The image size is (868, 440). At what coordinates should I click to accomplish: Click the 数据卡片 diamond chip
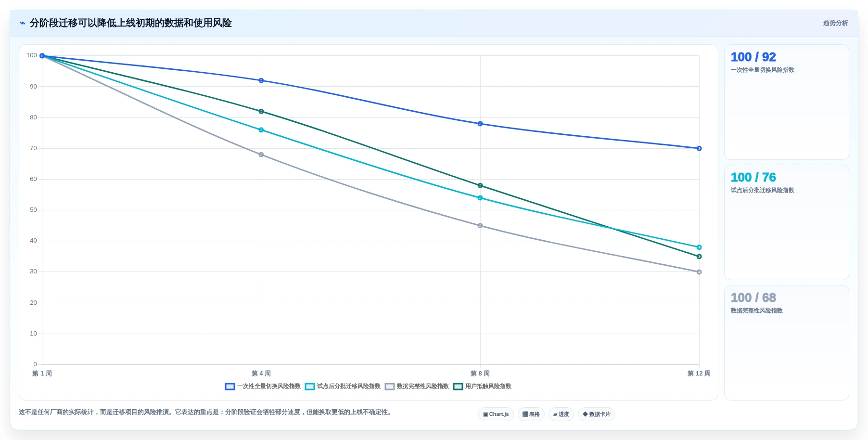(x=597, y=414)
